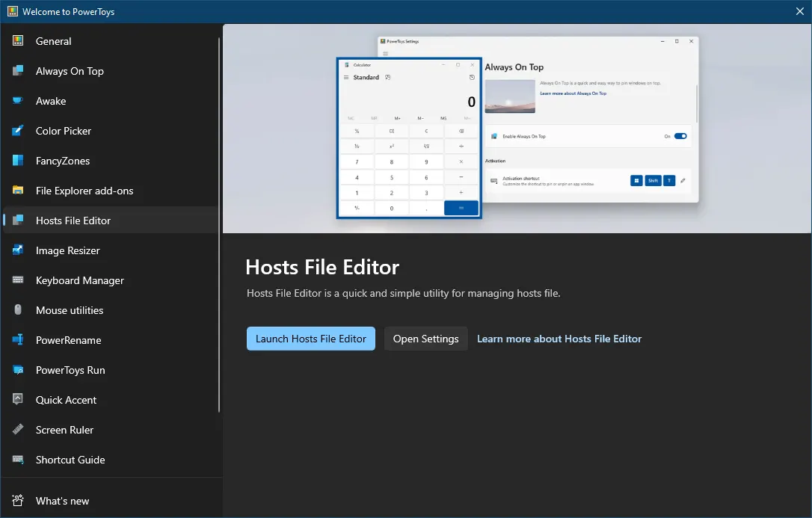The width and height of the screenshot is (812, 518).
Task: Click the Welcome to PowerToys title text
Action: [x=68, y=11]
